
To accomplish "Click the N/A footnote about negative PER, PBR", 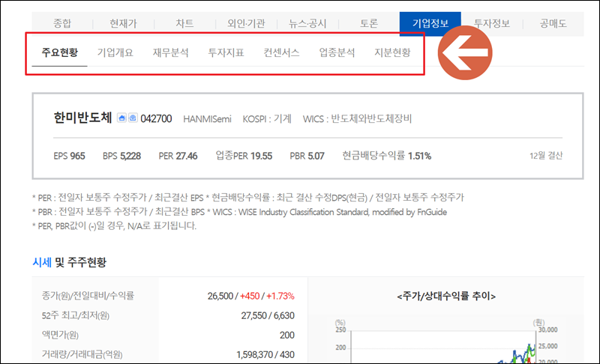I will pyautogui.click(x=115, y=225).
